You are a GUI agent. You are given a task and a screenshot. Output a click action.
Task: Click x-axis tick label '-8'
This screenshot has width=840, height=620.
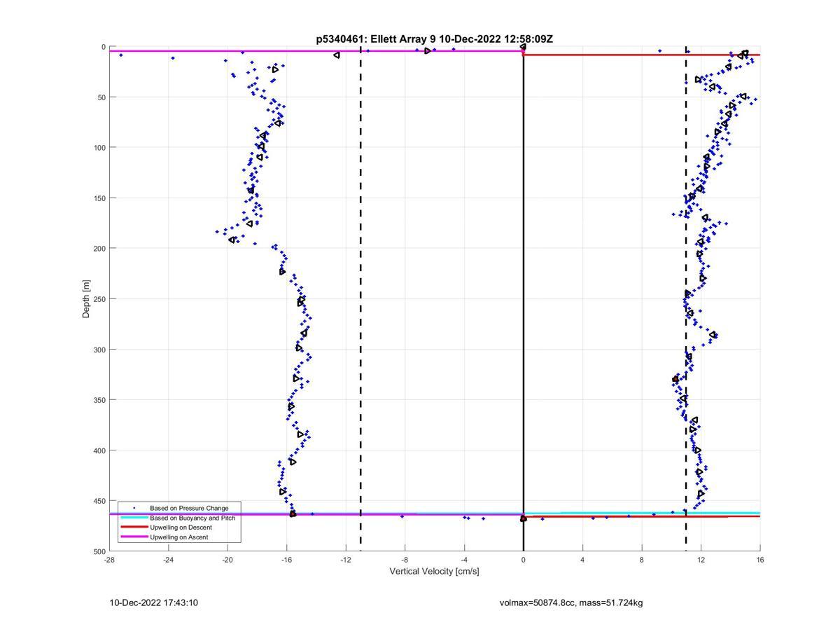pos(405,560)
